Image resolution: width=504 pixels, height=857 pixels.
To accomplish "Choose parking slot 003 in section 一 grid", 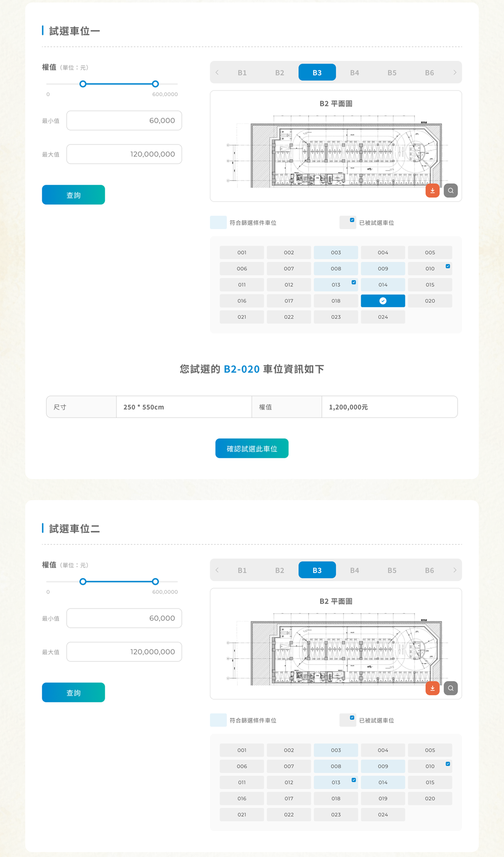I will coord(336,253).
